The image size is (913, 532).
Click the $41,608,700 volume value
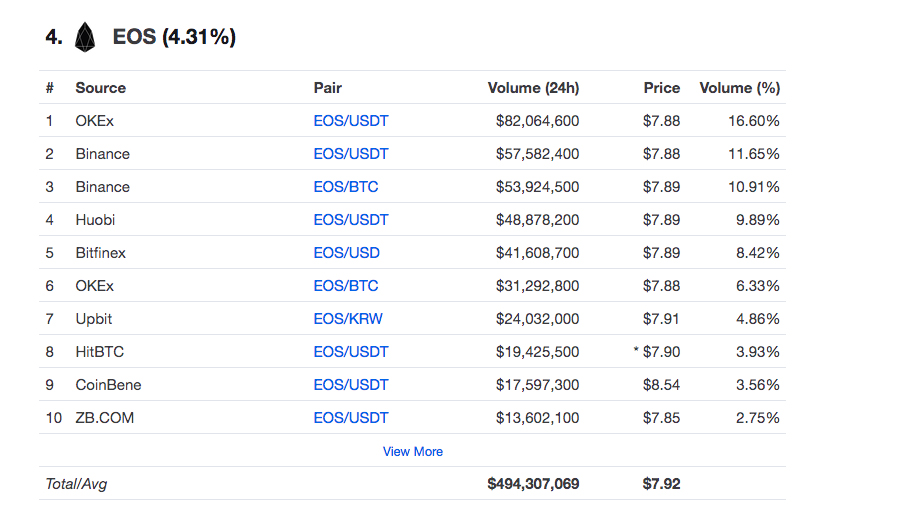click(537, 253)
